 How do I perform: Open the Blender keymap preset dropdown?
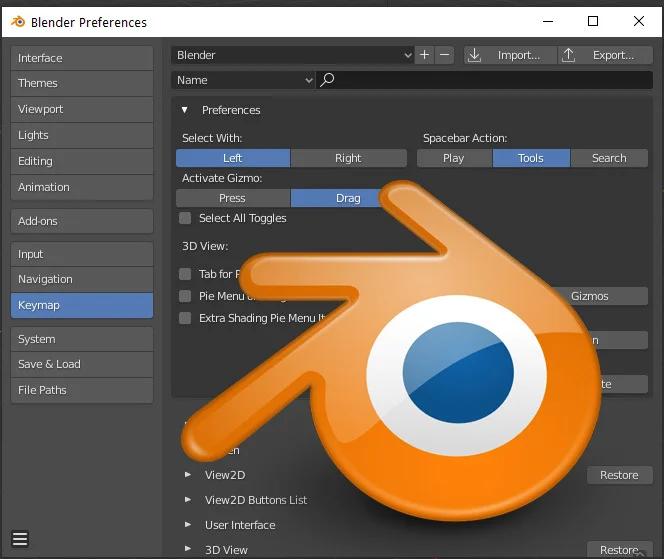pyautogui.click(x=293, y=55)
